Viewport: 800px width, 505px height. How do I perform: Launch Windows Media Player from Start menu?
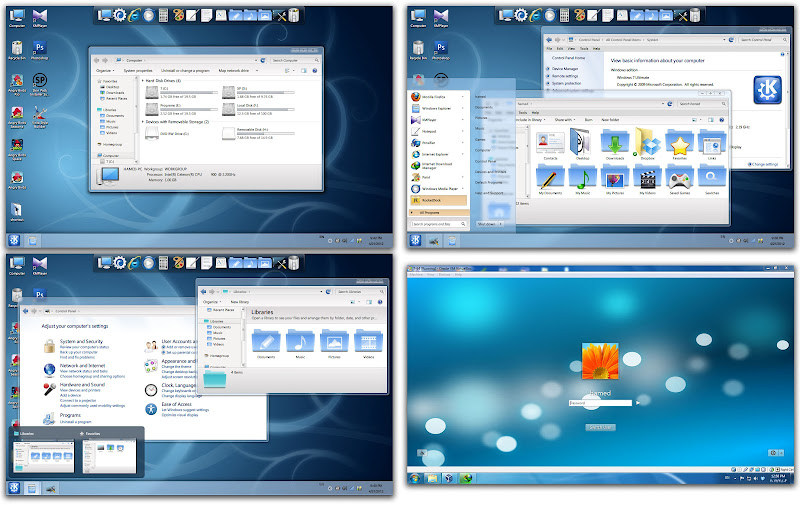point(435,188)
